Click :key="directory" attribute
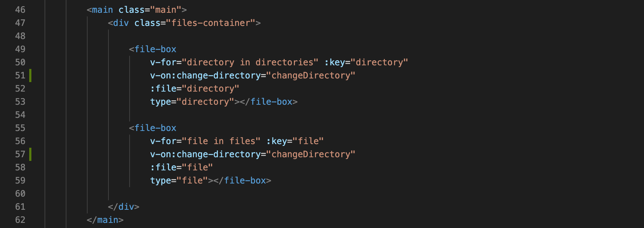Viewport: 644px width, 228px height. pos(366,62)
